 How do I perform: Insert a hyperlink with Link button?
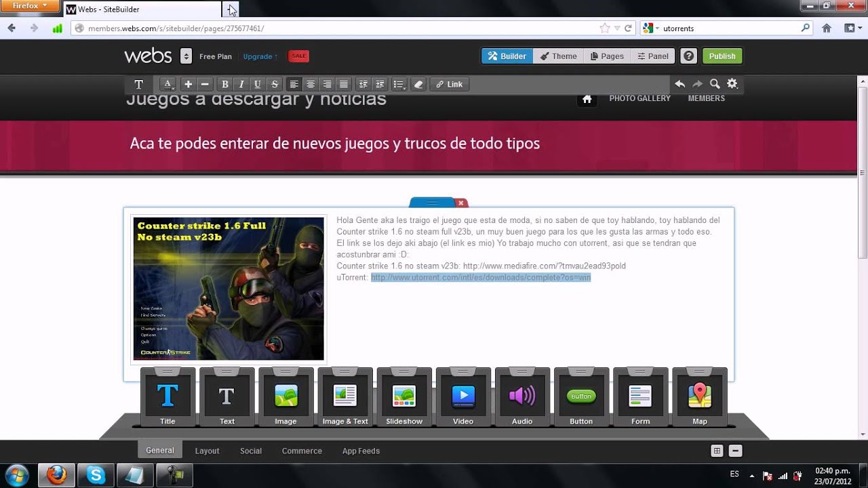coord(449,84)
